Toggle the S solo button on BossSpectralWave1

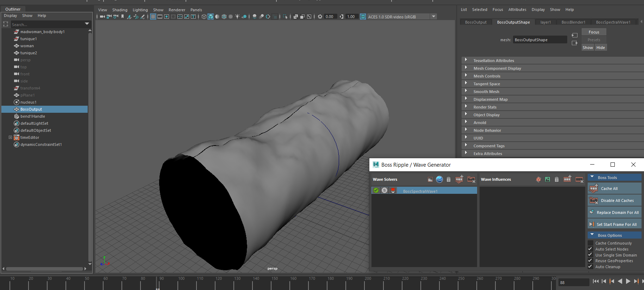(x=384, y=190)
